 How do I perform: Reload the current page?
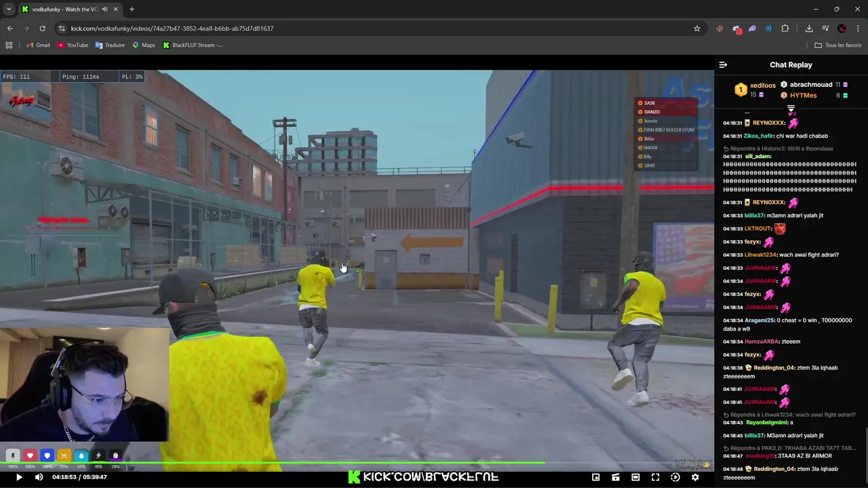[x=42, y=28]
